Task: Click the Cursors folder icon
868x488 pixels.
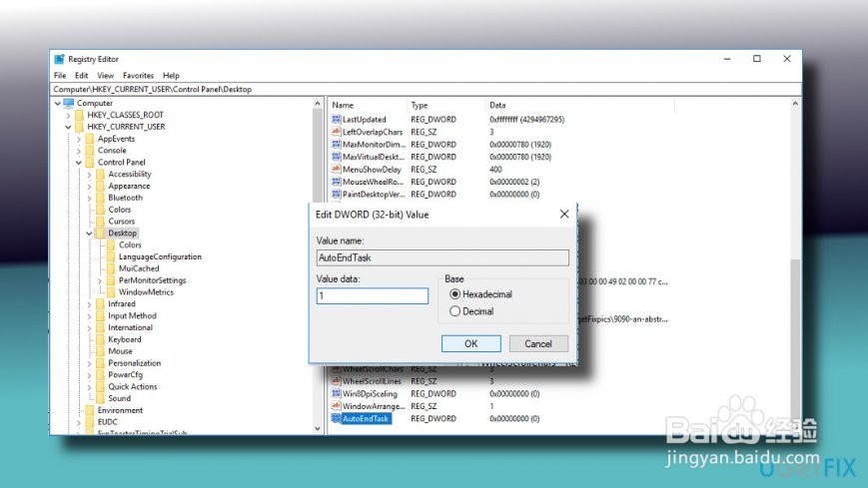Action: [x=100, y=221]
